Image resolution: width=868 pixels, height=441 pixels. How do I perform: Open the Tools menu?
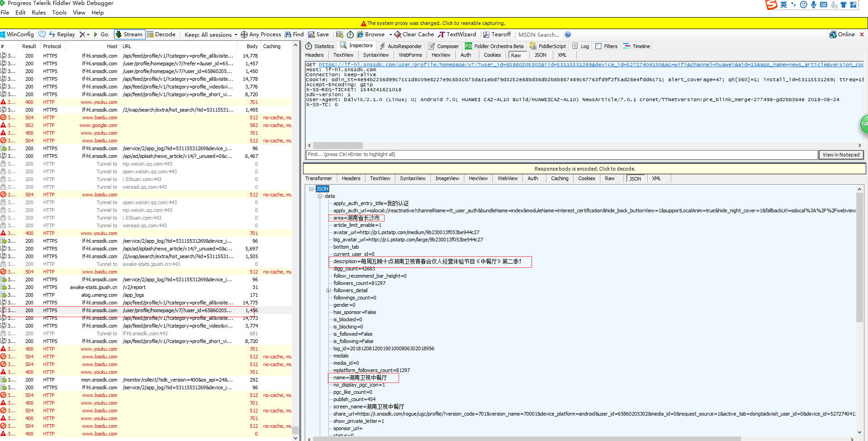click(x=59, y=13)
